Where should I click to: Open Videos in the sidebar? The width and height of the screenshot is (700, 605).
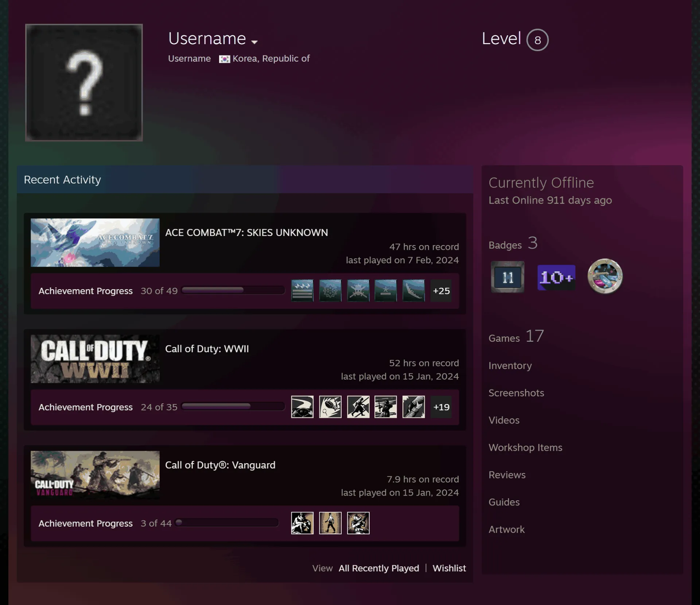(504, 420)
